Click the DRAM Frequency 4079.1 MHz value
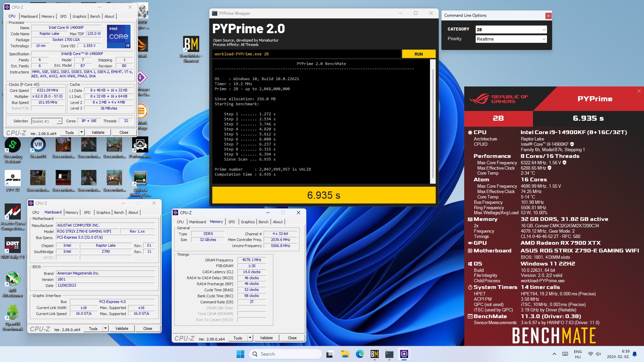This screenshot has height=362, width=644. click(252, 260)
